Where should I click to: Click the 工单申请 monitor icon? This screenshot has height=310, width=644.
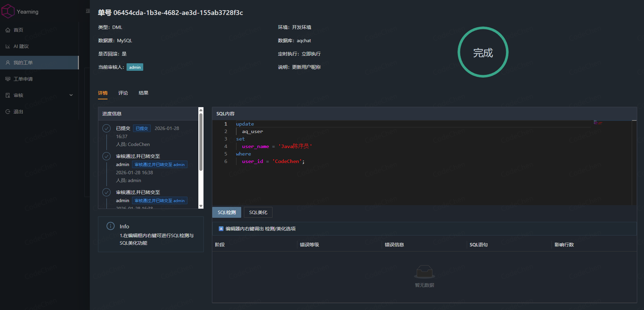[8, 79]
